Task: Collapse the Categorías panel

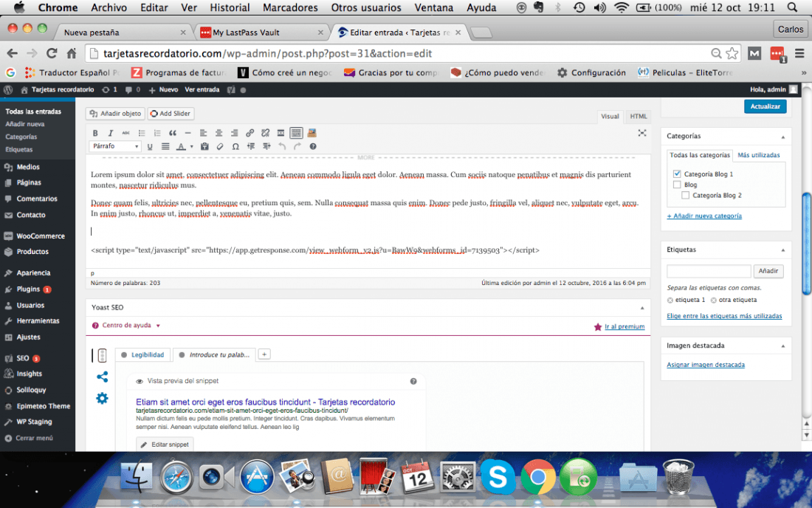Action: click(x=783, y=137)
